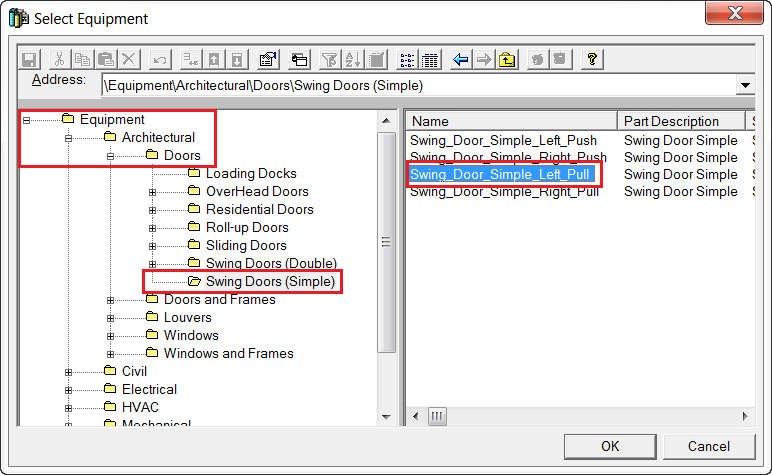Expand the OverHead Doors folder

(x=152, y=192)
